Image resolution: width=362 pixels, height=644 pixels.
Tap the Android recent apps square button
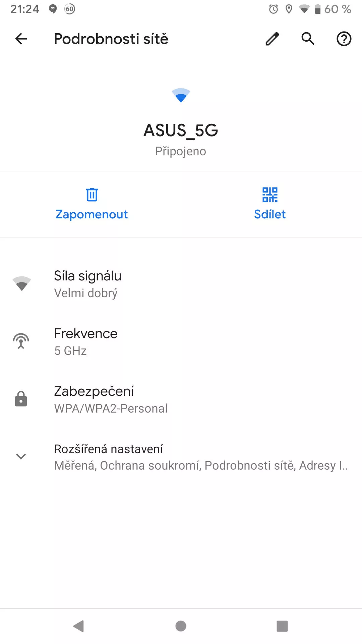[282, 626]
